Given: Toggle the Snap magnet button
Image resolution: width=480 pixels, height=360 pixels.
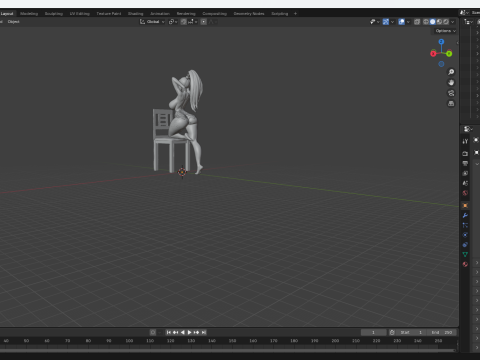Looking at the screenshot, I should (183, 22).
